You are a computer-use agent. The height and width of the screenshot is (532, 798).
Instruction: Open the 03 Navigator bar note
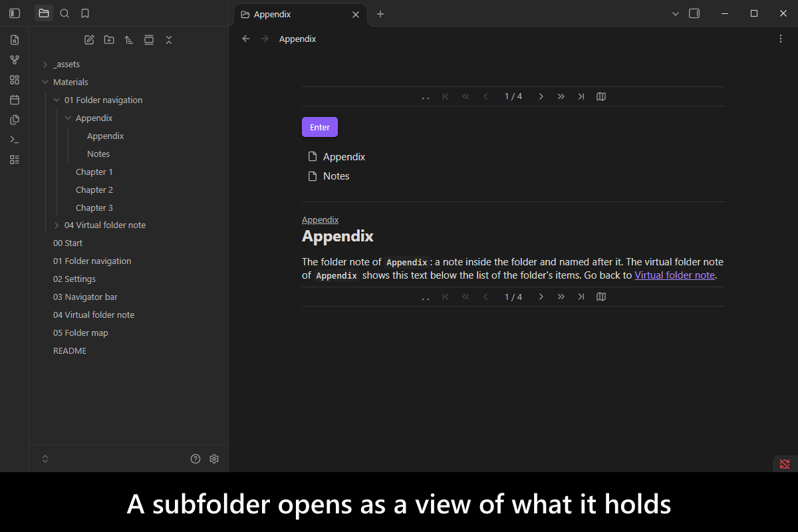(x=85, y=297)
